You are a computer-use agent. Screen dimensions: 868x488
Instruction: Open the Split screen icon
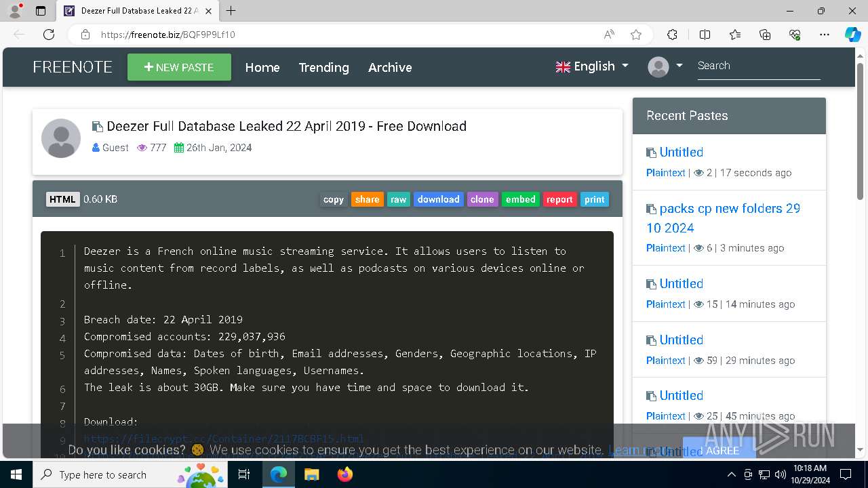[x=705, y=35]
